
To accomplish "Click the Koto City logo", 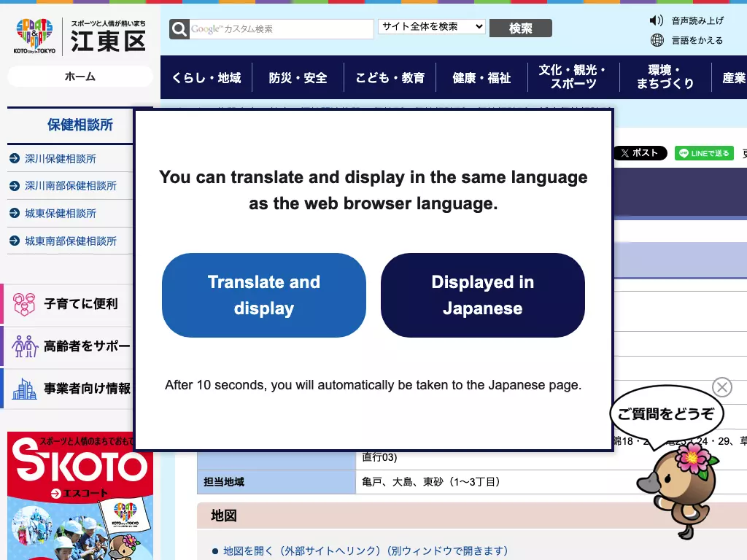I will 34,36.
